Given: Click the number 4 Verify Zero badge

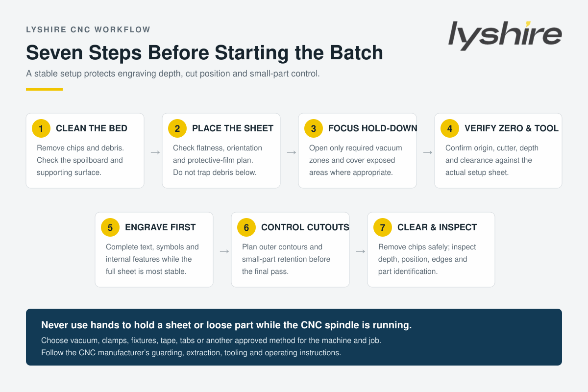Looking at the screenshot, I should coord(450,128).
